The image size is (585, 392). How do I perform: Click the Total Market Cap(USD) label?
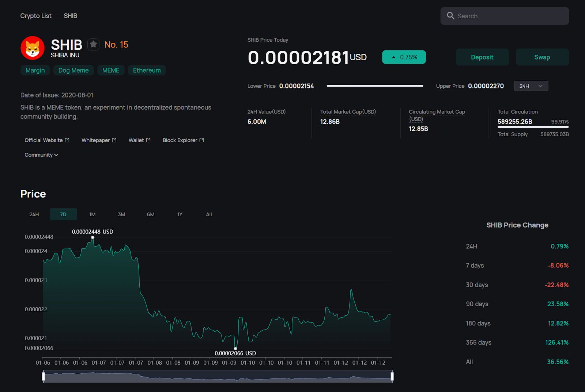[x=348, y=112]
